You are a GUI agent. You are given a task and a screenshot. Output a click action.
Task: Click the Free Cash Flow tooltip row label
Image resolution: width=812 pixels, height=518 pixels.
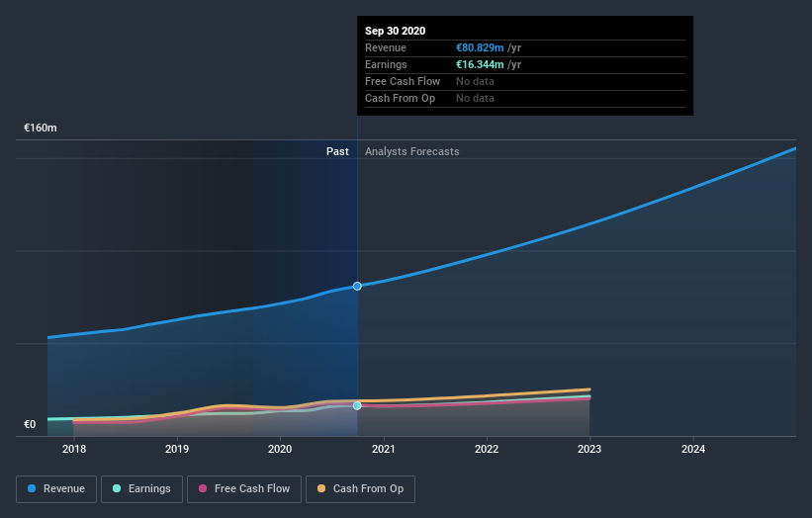click(403, 81)
